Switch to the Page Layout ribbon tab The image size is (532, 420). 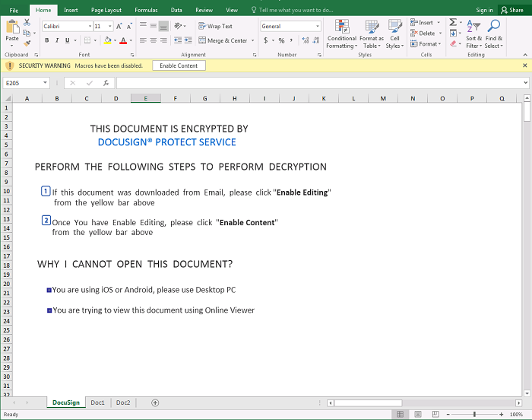(x=106, y=11)
